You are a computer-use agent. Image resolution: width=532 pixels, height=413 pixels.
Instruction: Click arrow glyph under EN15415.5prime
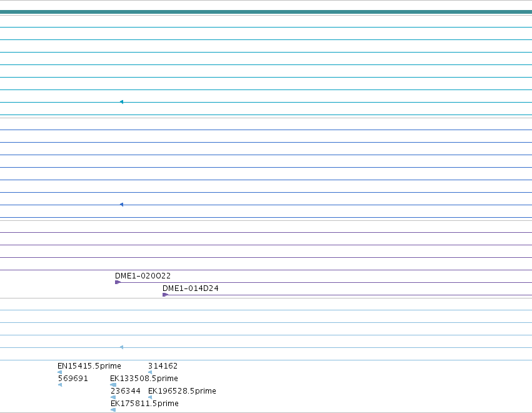60,372
